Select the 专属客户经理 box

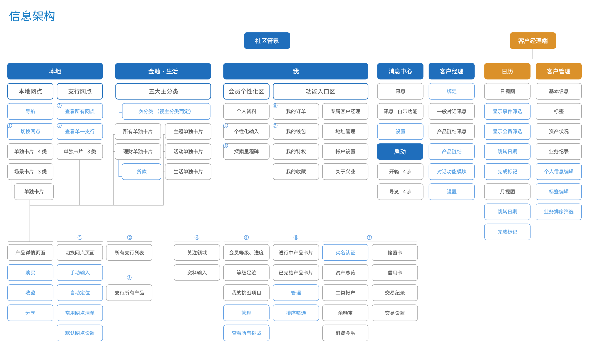(x=345, y=111)
